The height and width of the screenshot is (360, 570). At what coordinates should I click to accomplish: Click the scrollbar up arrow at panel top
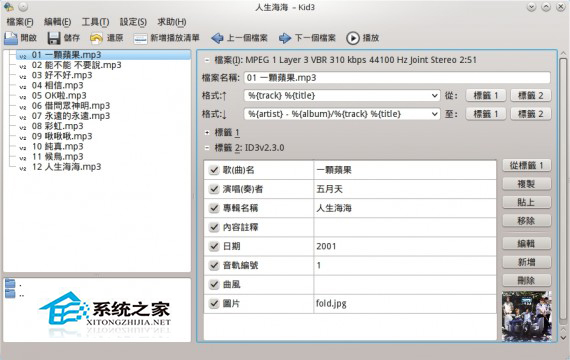tap(563, 54)
